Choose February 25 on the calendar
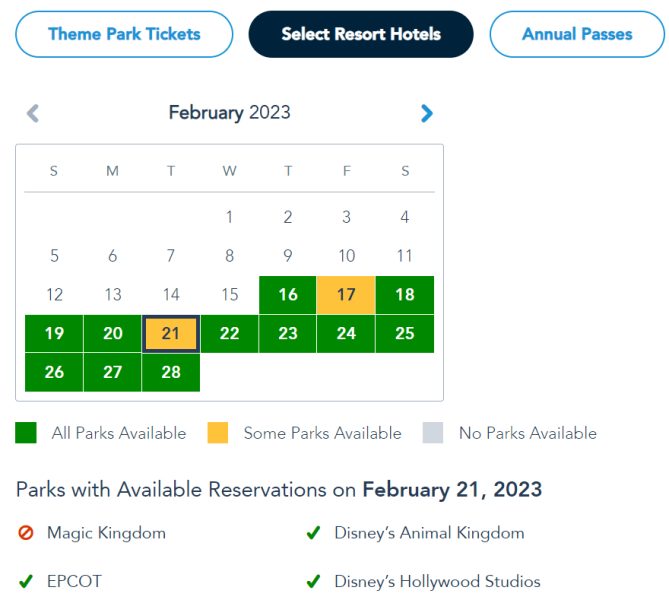The image size is (669, 600). pyautogui.click(x=405, y=334)
